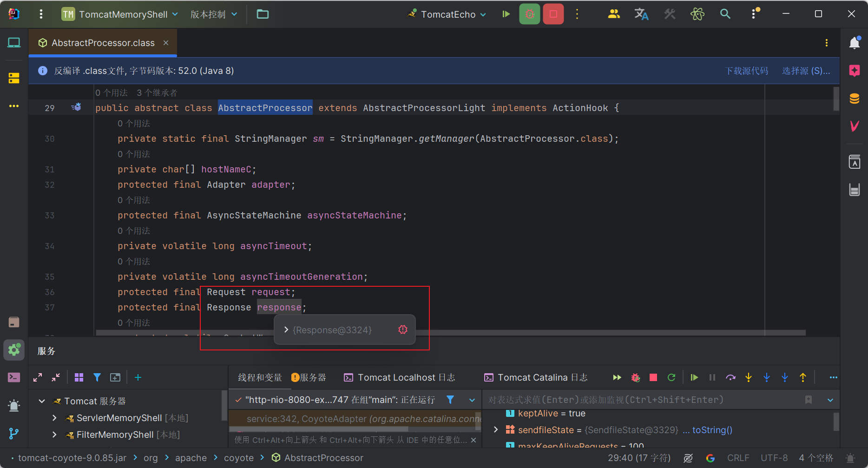The height and width of the screenshot is (468, 868).
Task: Show more tool windows ellipsis
Action: (14, 106)
